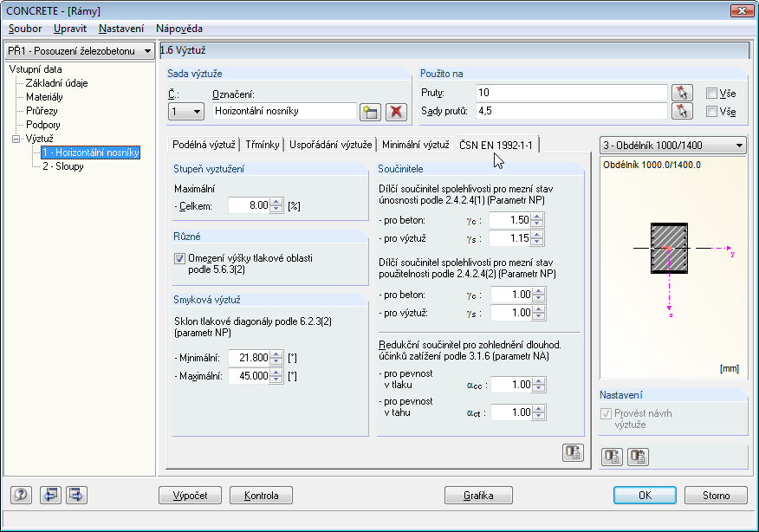Click the Kontrola button
This screenshot has height=532, width=759.
[x=261, y=496]
